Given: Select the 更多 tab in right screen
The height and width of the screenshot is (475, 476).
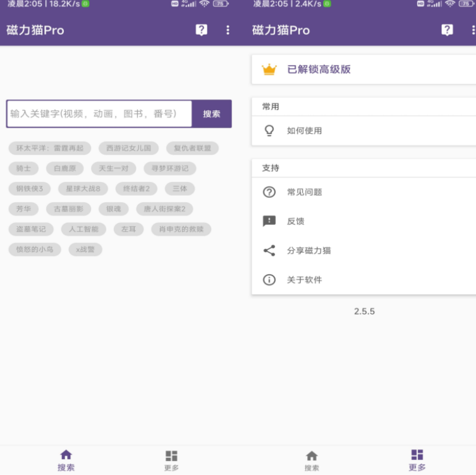Looking at the screenshot, I should [x=417, y=460].
